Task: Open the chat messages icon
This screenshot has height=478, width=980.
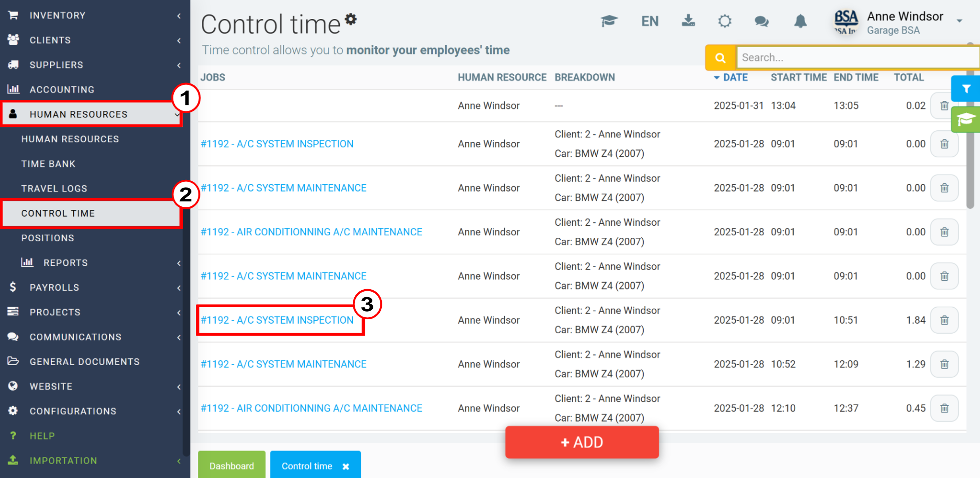Action: click(761, 21)
